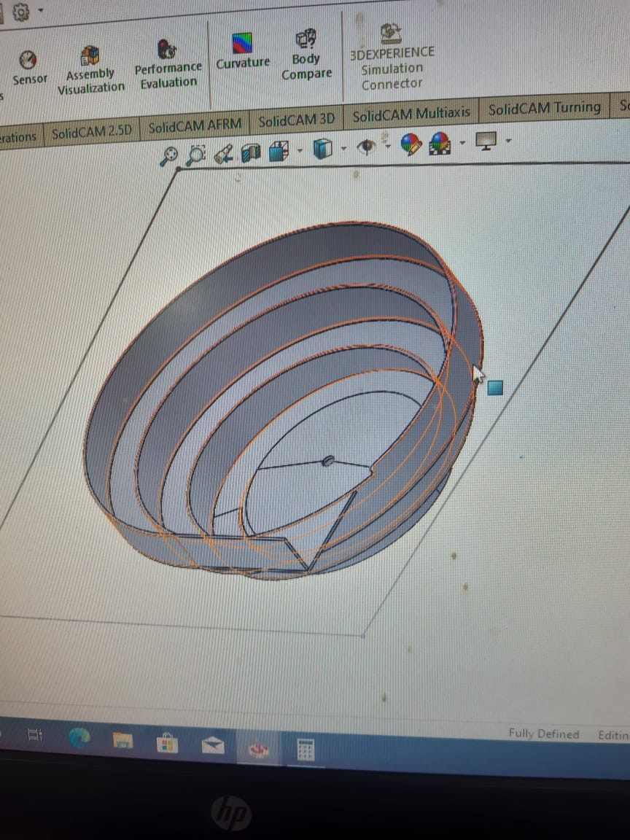Screen dimensions: 630x840
Task: Click the Curvature display icon
Action: coord(242,44)
